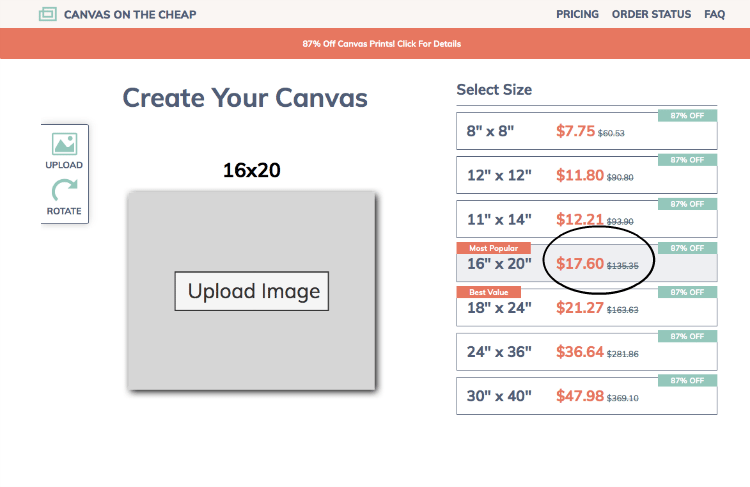Select the 8" x 8" canvas size
The height and width of the screenshot is (487, 750).
click(587, 131)
